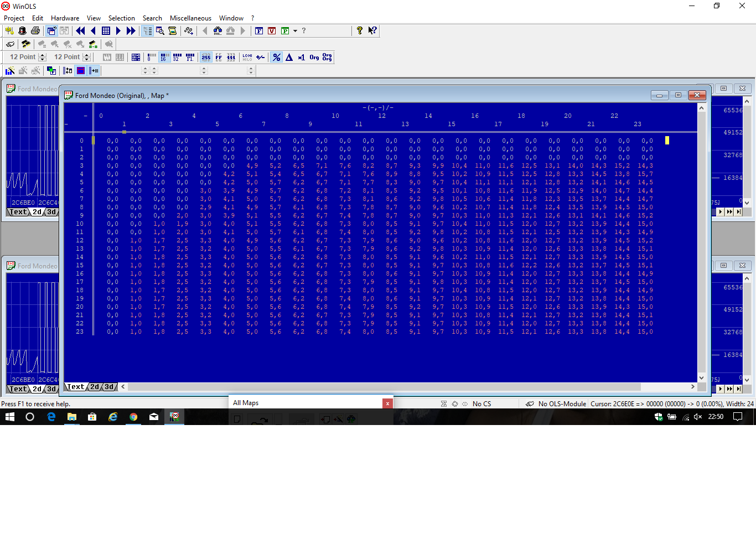
Task: Click the delta difference display icon
Action: click(289, 57)
